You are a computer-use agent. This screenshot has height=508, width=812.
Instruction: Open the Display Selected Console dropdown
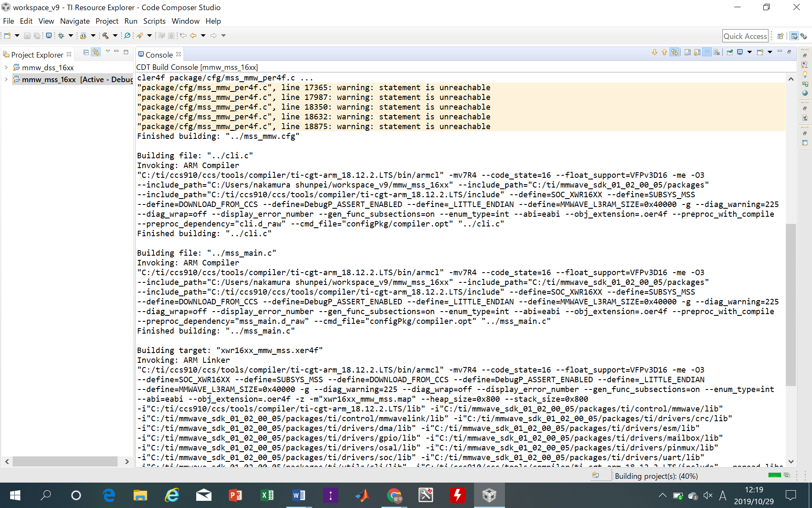749,52
